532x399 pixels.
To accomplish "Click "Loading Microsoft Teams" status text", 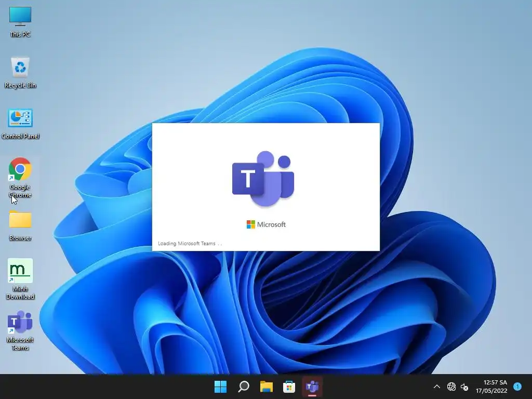I will tap(187, 243).
